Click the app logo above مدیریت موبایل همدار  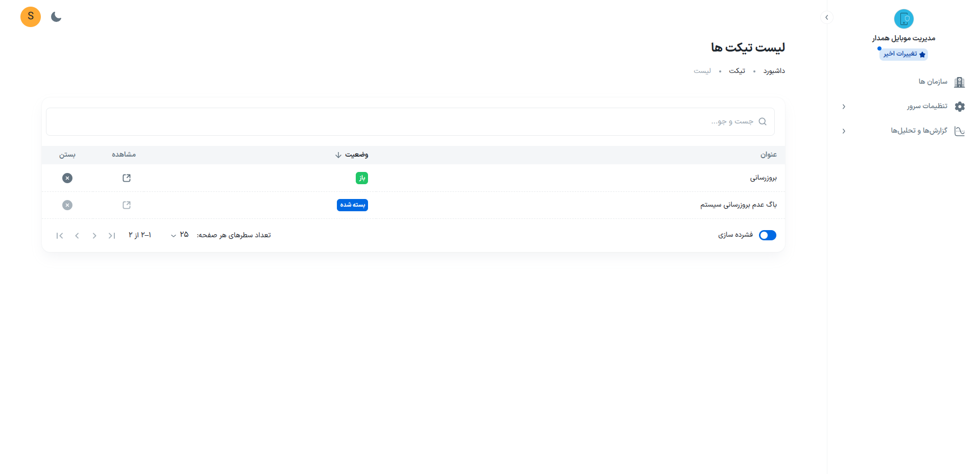point(903,19)
